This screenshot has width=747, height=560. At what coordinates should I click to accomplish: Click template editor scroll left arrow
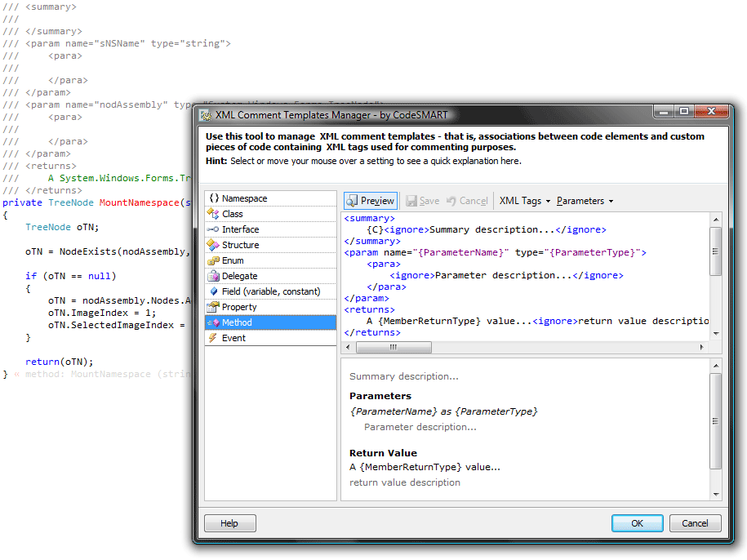[349, 347]
